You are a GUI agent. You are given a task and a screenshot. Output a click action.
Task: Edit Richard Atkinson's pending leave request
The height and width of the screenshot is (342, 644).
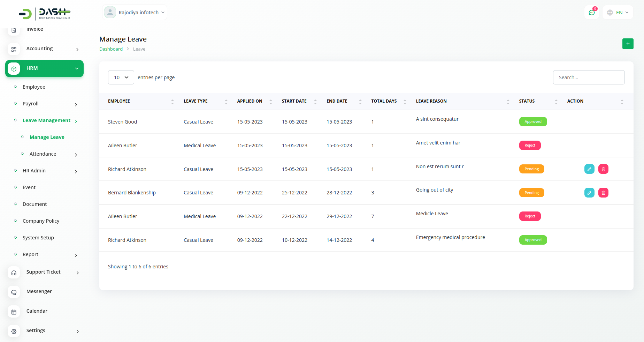(589, 169)
